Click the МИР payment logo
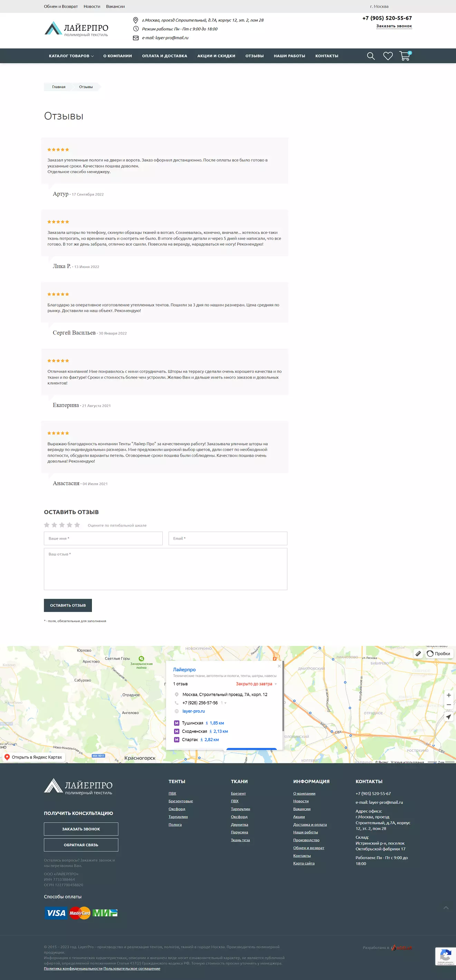This screenshot has width=456, height=980. (105, 913)
